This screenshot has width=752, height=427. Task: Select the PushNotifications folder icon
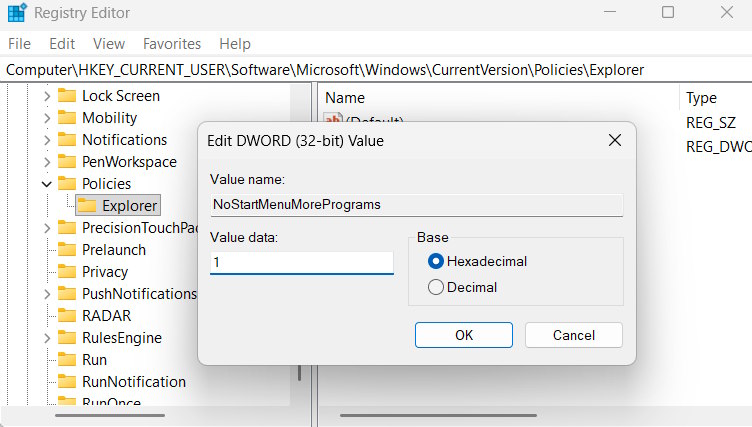tap(67, 294)
